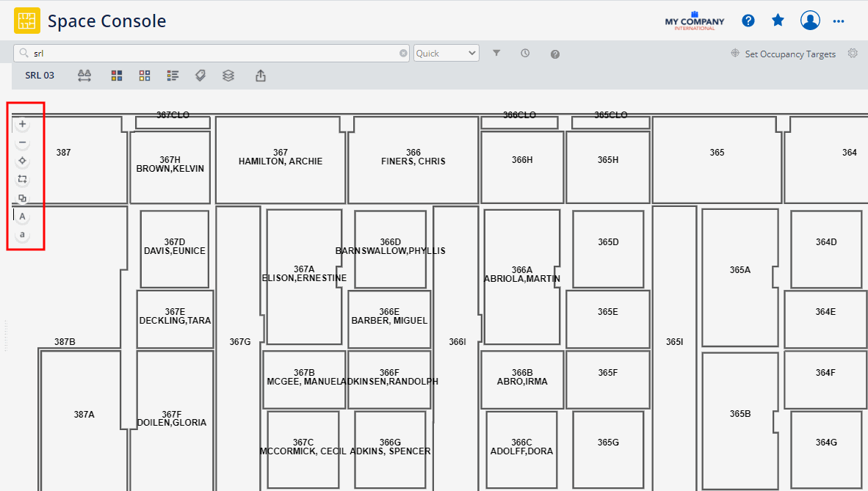Open the ellipsis more options menu
Image resolution: width=868 pixels, height=491 pixels.
pyautogui.click(x=839, y=20)
